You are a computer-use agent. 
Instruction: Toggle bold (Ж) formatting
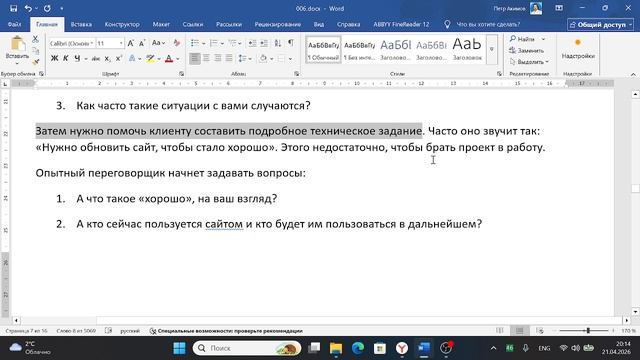click(x=54, y=59)
